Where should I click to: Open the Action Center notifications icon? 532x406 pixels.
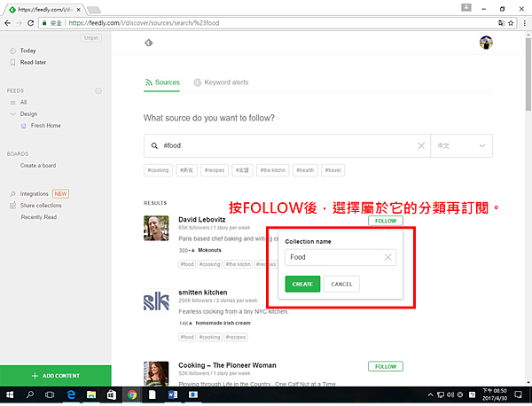518,394
